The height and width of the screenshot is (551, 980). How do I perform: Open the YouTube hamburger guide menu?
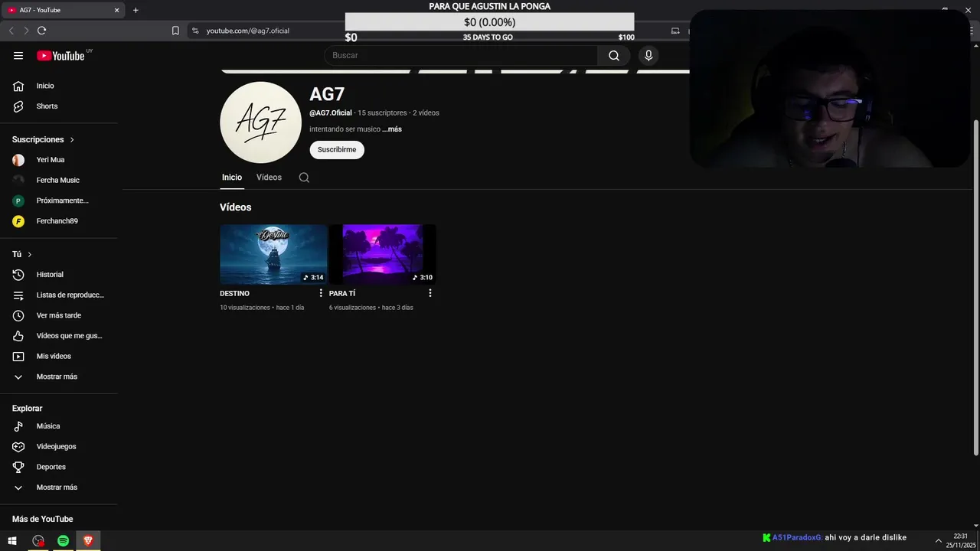pos(18,55)
